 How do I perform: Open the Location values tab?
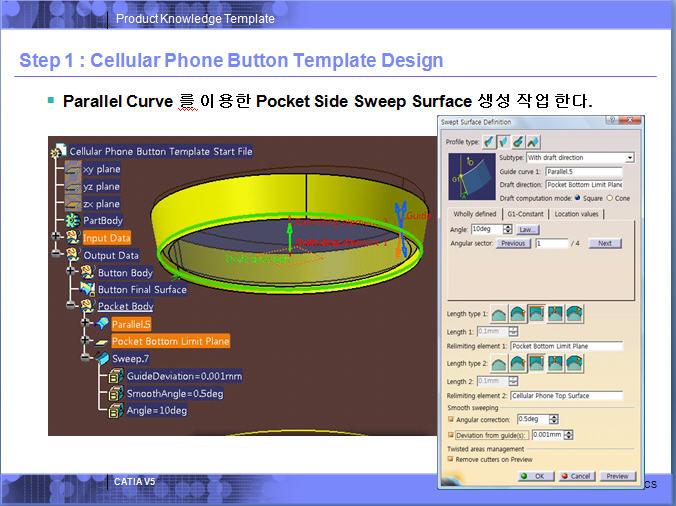coord(577,213)
